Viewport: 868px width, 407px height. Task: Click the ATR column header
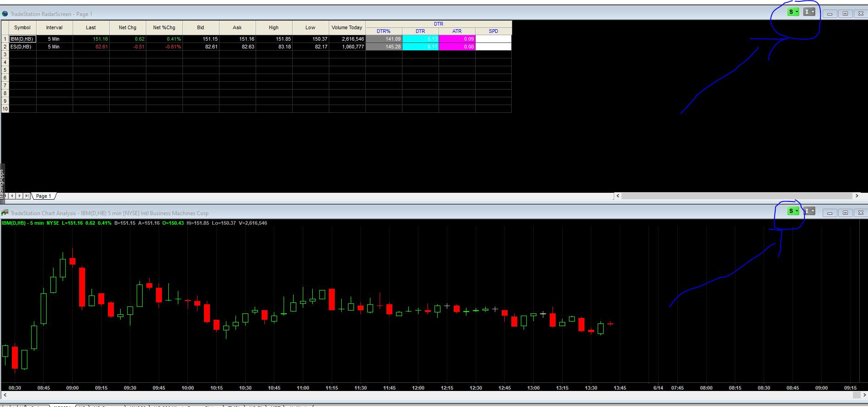(x=457, y=31)
